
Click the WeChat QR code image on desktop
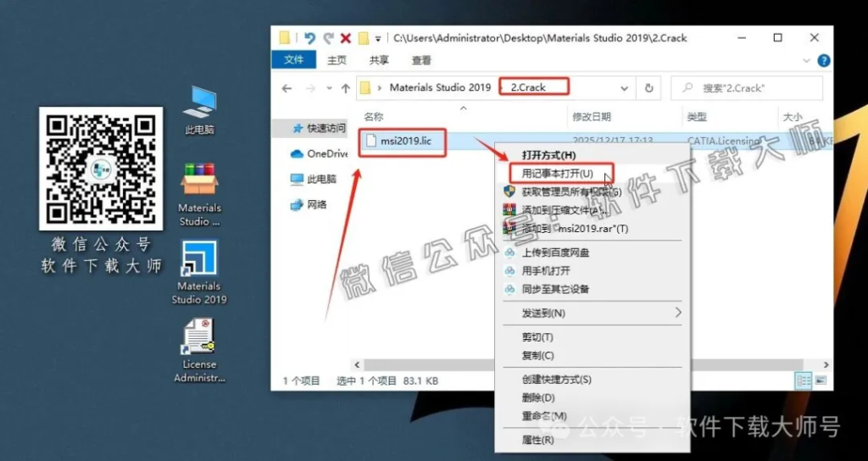click(101, 169)
